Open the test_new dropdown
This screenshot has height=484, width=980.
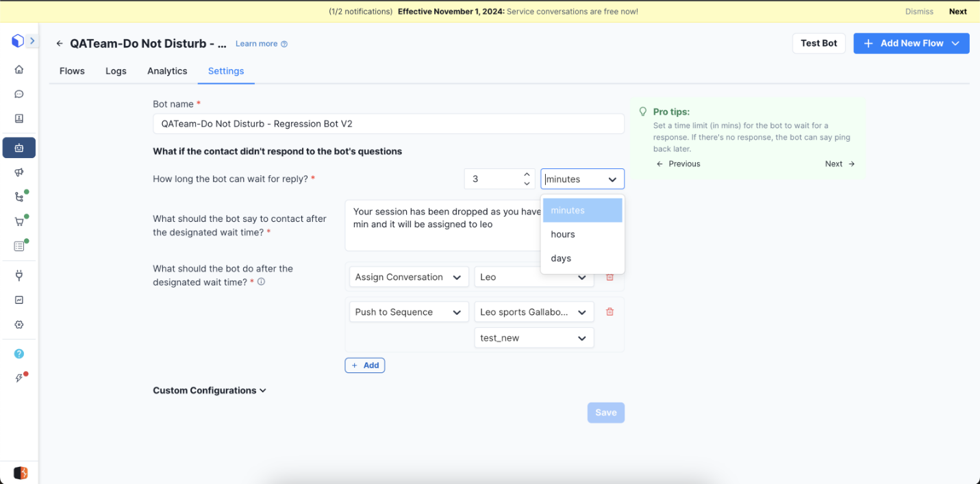[x=533, y=338]
